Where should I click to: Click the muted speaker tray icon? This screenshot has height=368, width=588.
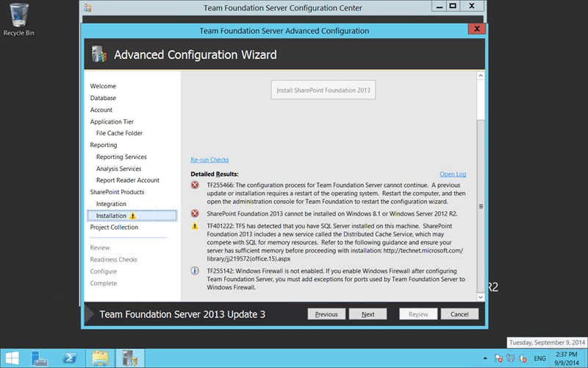tap(523, 358)
